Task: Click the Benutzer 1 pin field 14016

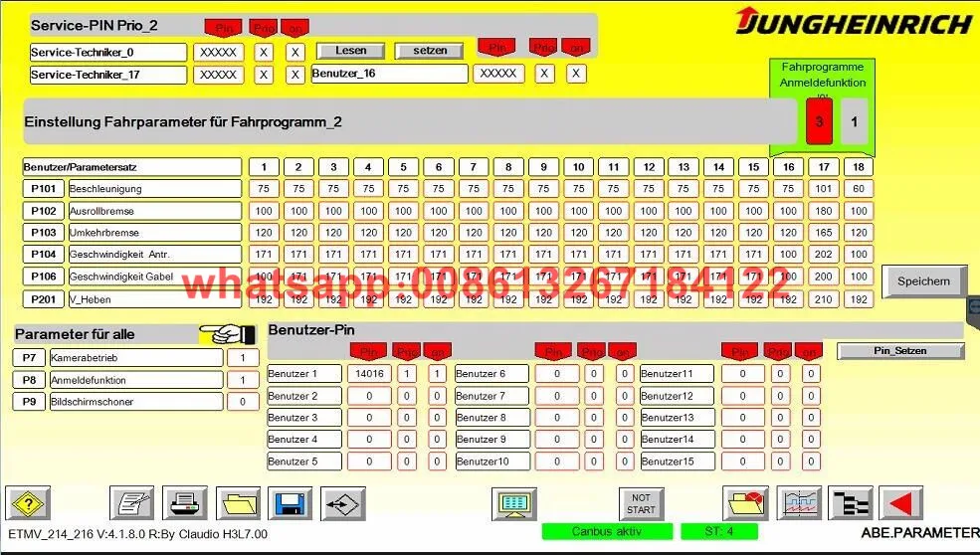Action: coord(369,374)
